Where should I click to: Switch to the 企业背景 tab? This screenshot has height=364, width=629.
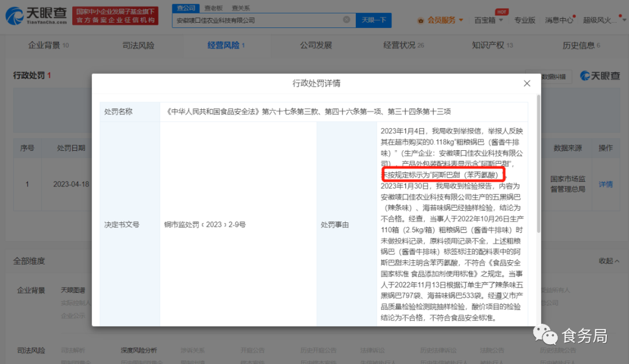48,45
